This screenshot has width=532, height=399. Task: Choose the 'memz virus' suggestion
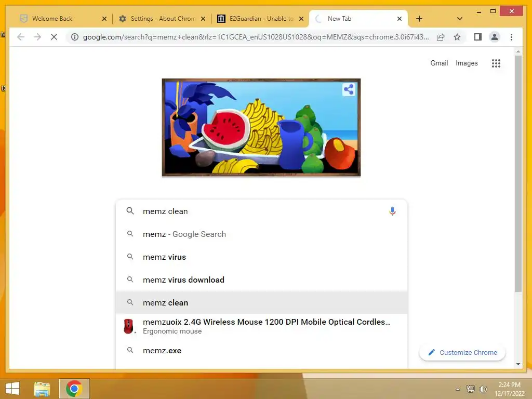click(x=261, y=257)
